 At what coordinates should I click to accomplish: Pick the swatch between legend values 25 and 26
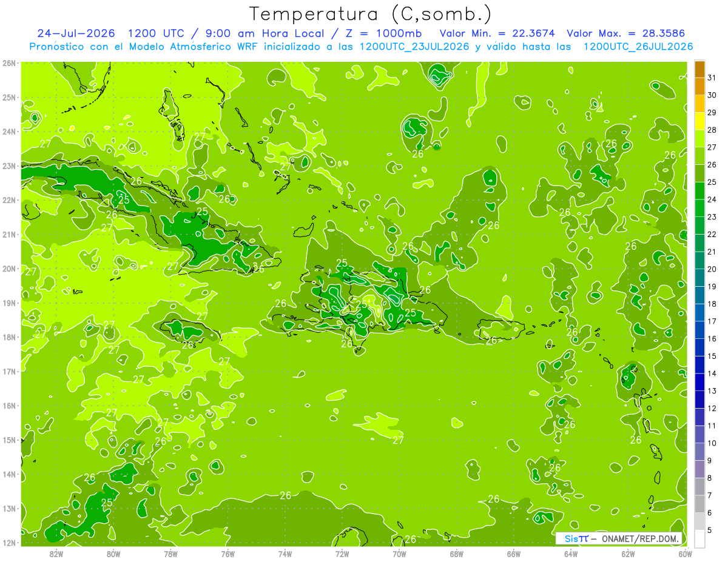point(699,174)
